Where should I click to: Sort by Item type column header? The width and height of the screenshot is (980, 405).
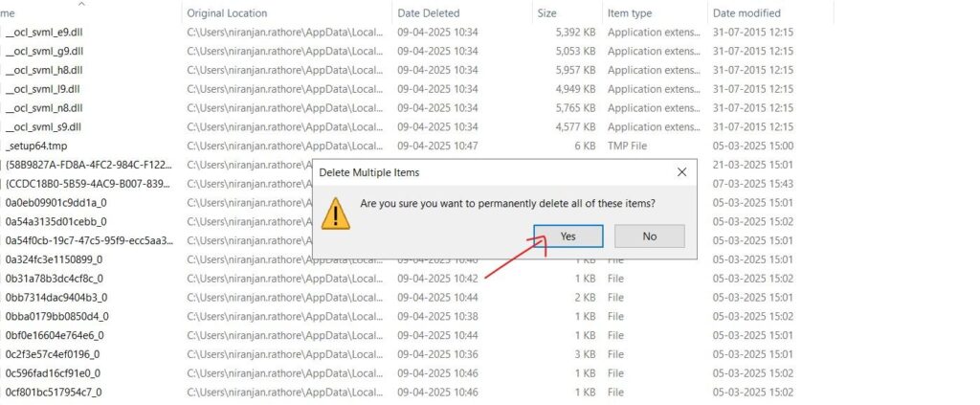pos(630,13)
